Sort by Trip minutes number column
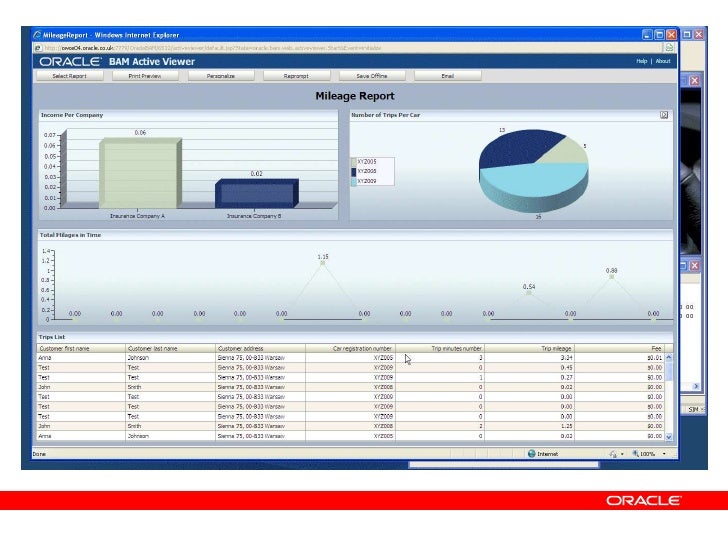728x546 pixels. 440,348
